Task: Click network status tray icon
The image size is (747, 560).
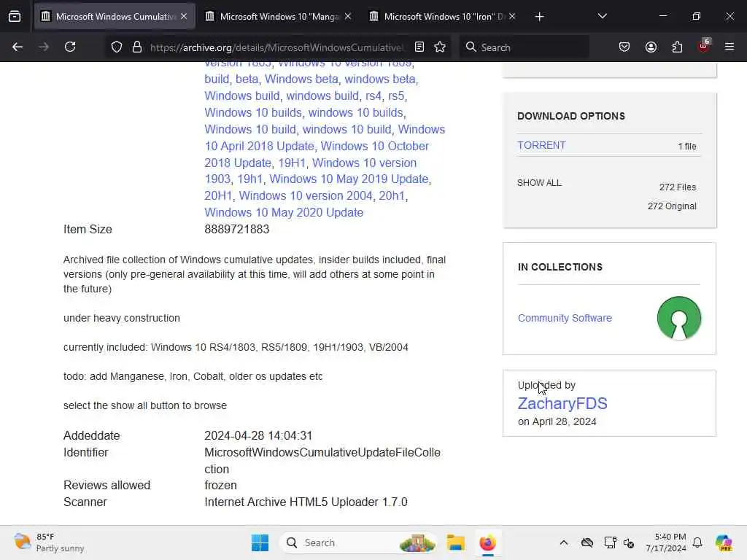Action: click(629, 542)
